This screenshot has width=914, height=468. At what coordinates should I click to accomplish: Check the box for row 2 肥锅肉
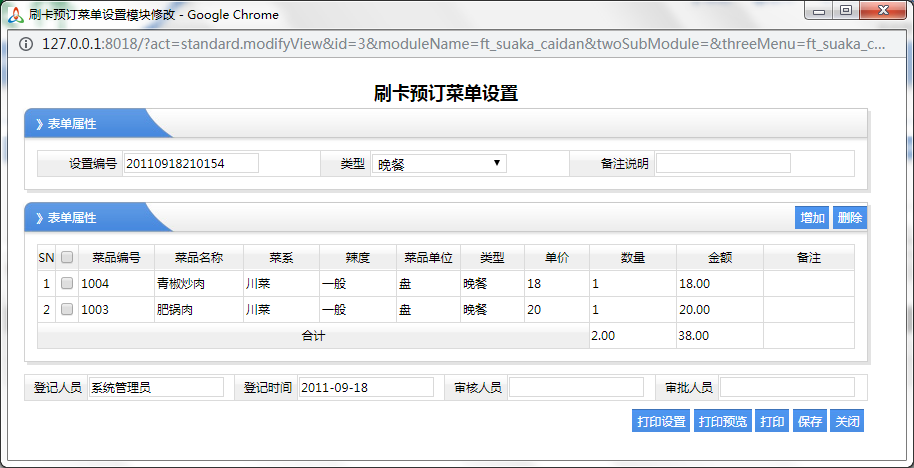[67, 310]
